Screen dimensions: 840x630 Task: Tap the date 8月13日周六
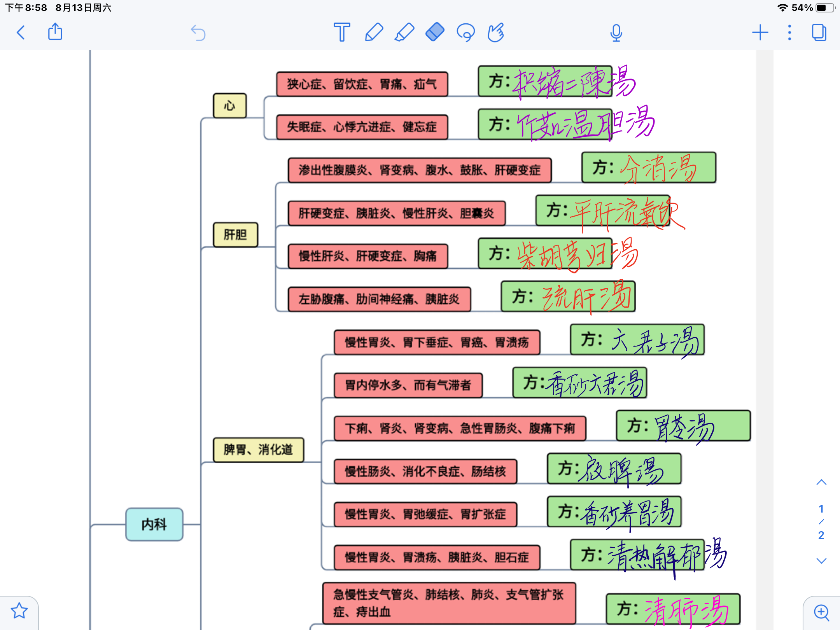click(83, 8)
